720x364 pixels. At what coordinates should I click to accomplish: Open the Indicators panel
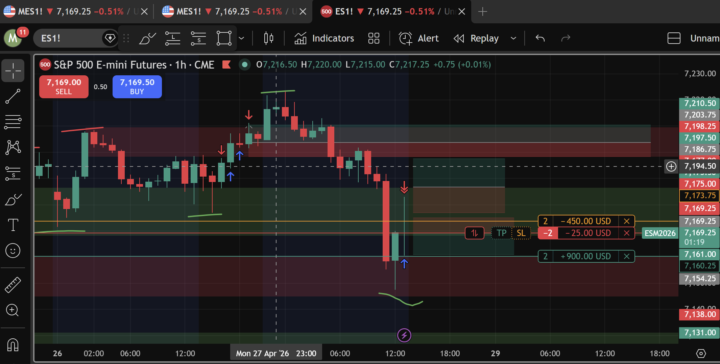324,39
